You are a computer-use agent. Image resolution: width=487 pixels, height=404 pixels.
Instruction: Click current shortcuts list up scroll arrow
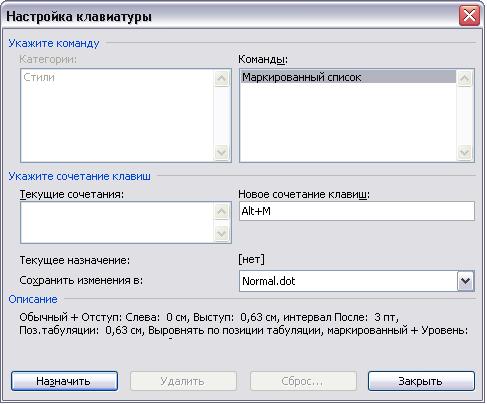tap(222, 211)
